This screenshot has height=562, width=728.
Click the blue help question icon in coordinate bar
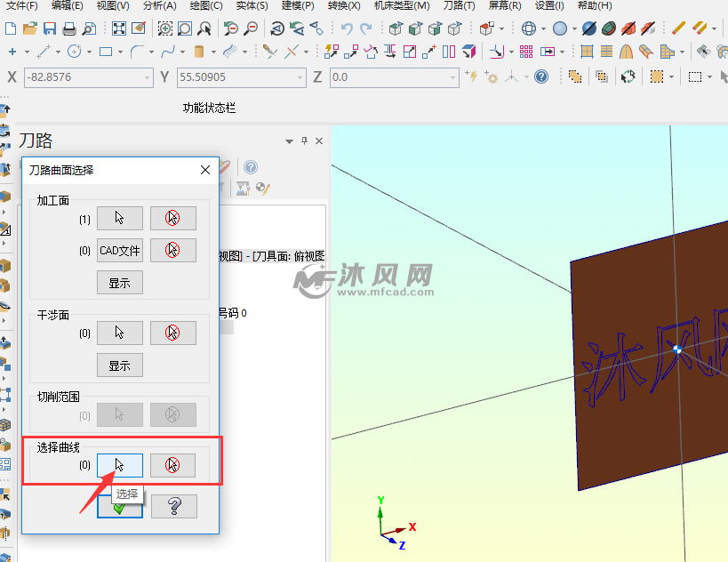(x=541, y=76)
